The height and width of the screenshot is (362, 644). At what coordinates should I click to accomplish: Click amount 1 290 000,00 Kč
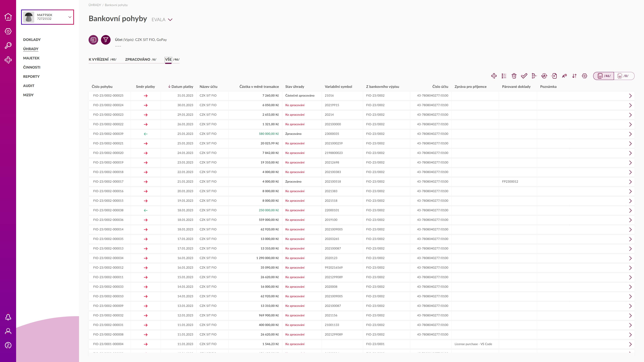click(x=268, y=258)
